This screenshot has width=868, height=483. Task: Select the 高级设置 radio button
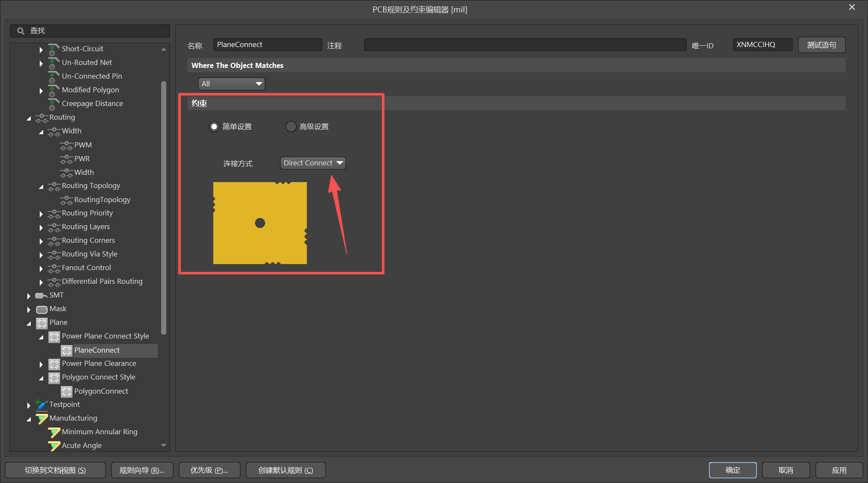(291, 127)
